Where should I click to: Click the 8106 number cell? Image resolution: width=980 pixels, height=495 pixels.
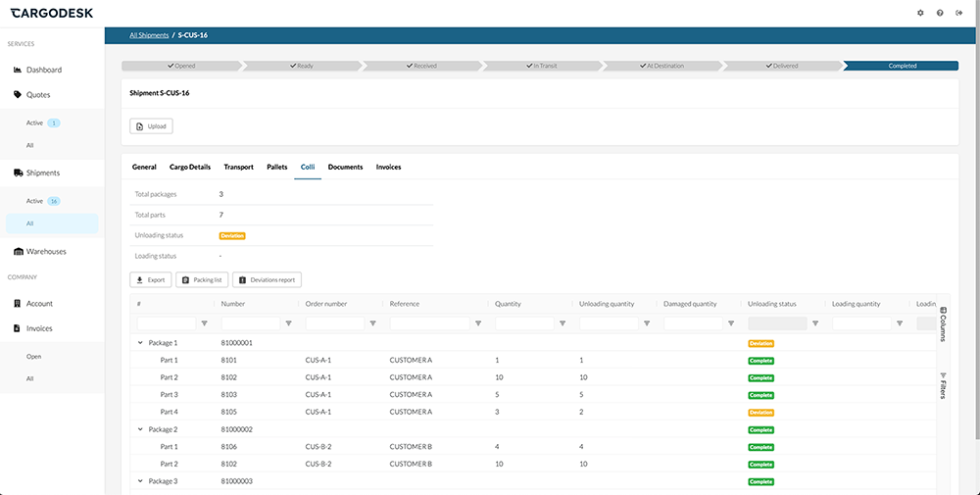coord(228,447)
